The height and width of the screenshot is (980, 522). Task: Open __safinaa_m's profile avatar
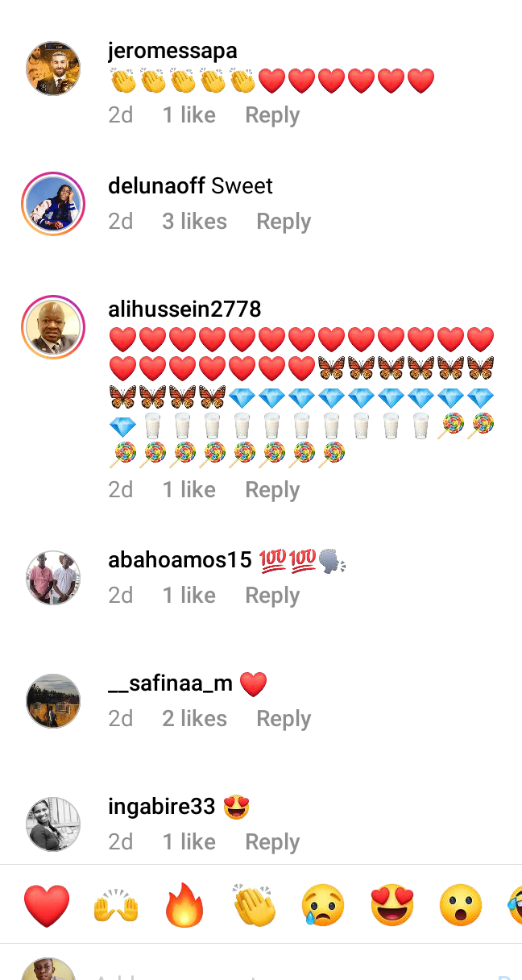(x=53, y=701)
